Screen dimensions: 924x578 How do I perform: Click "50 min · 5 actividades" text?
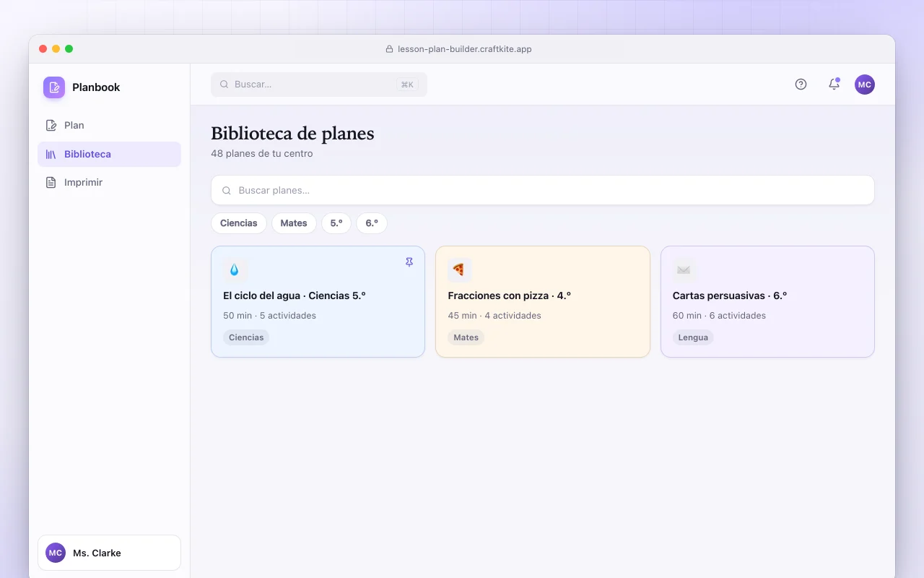point(269,316)
